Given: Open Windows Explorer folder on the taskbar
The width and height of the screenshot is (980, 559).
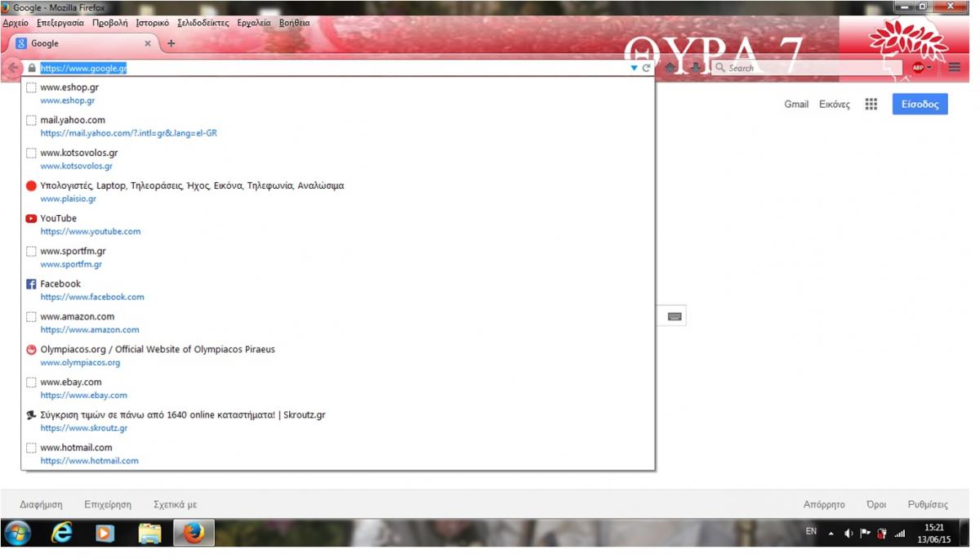Looking at the screenshot, I should click(150, 534).
